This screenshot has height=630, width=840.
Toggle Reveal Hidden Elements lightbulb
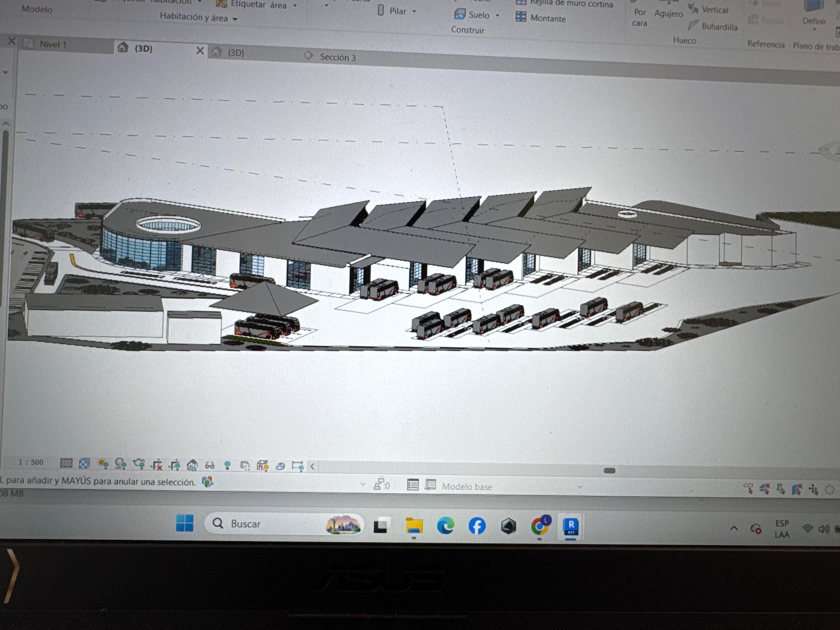click(227, 465)
